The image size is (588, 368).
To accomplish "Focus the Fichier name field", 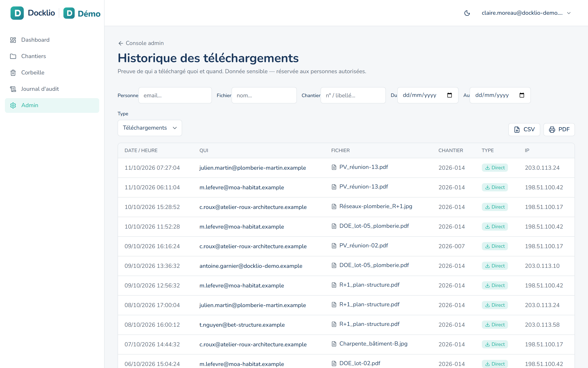I will tap(264, 95).
